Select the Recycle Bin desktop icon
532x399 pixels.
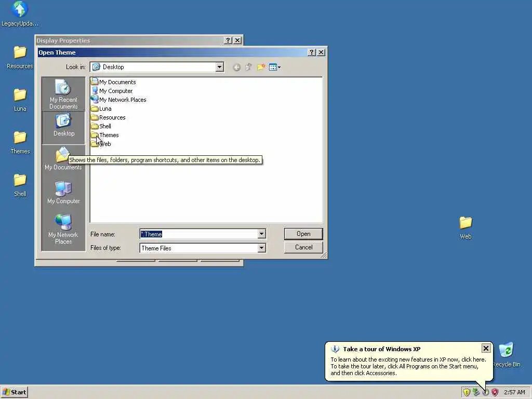coord(507,355)
